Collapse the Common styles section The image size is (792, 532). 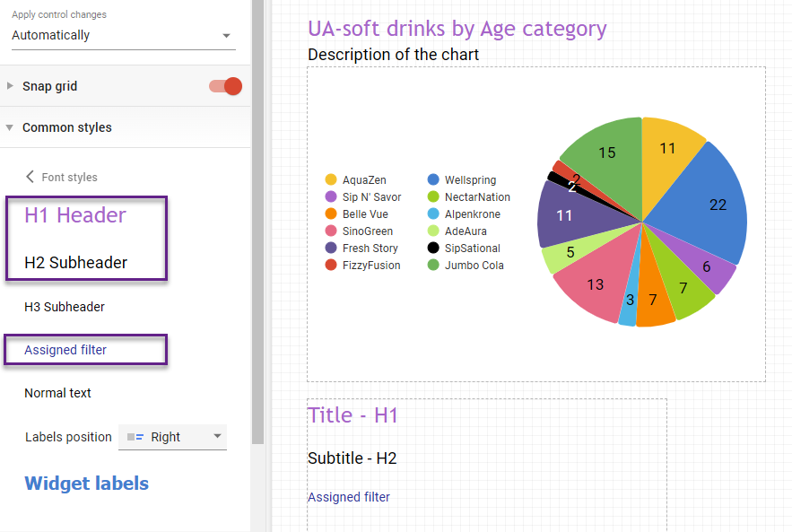(x=10, y=127)
